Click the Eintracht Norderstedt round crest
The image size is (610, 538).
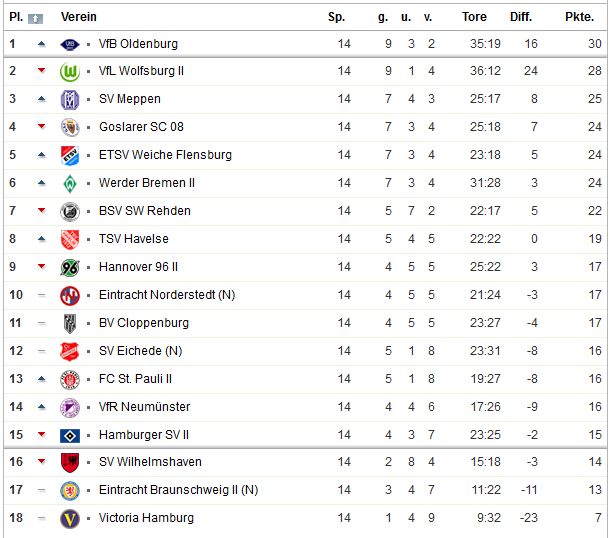click(x=70, y=296)
